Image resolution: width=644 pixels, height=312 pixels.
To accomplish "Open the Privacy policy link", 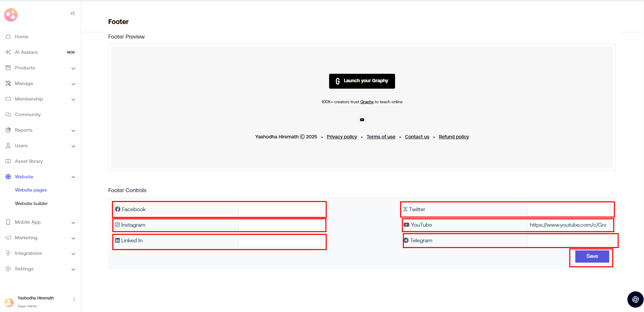I will [x=342, y=137].
